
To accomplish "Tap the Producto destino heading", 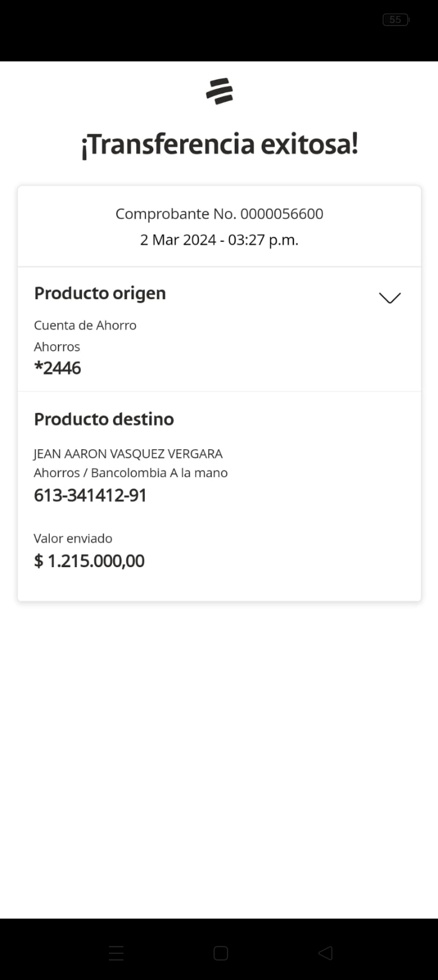I will (104, 419).
